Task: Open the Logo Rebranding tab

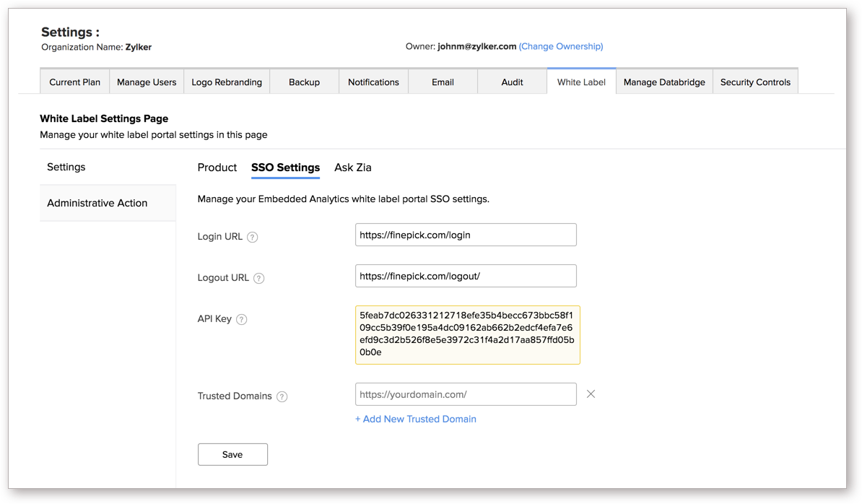Action: (x=226, y=82)
